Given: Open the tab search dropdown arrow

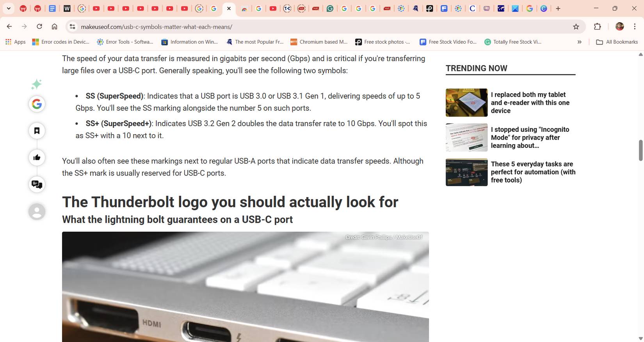Looking at the screenshot, I should [9, 8].
